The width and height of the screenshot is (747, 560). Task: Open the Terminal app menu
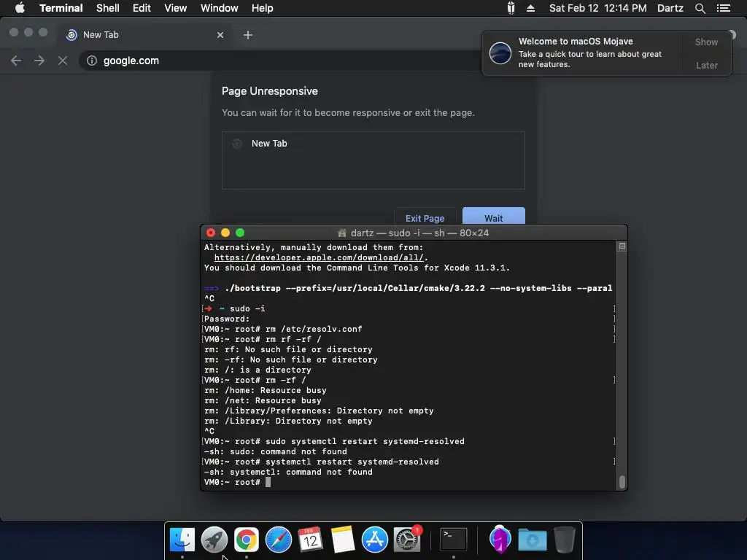pos(61,8)
